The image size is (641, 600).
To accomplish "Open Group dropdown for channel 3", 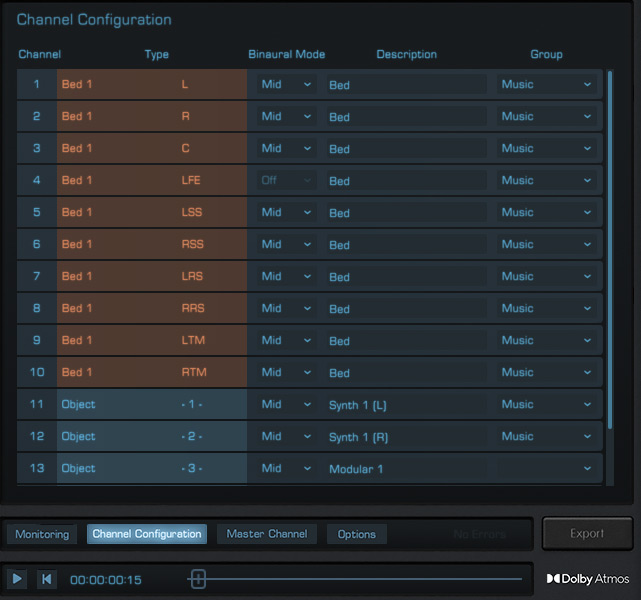I will click(x=547, y=149).
